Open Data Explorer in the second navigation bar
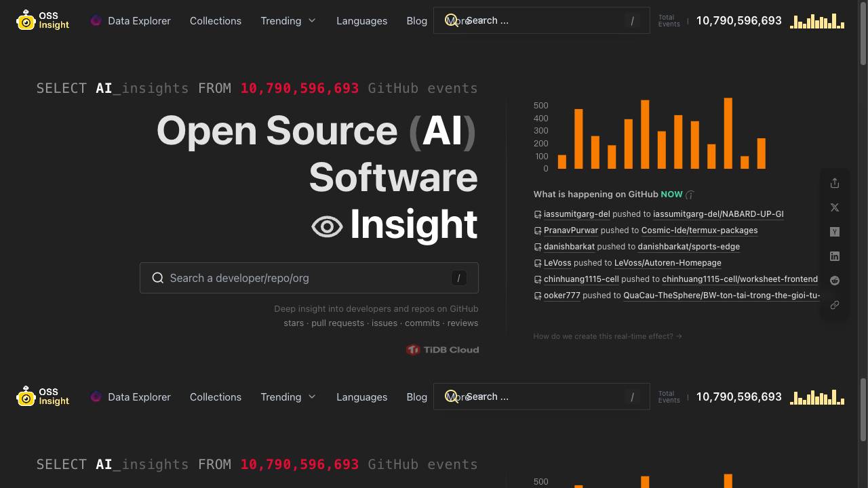Screen dimensions: 868x488 pos(130,396)
